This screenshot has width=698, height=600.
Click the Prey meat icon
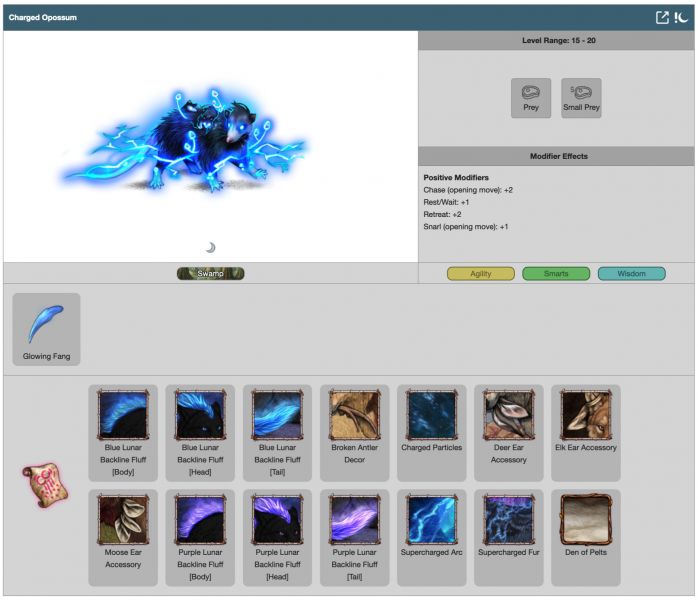(530, 97)
